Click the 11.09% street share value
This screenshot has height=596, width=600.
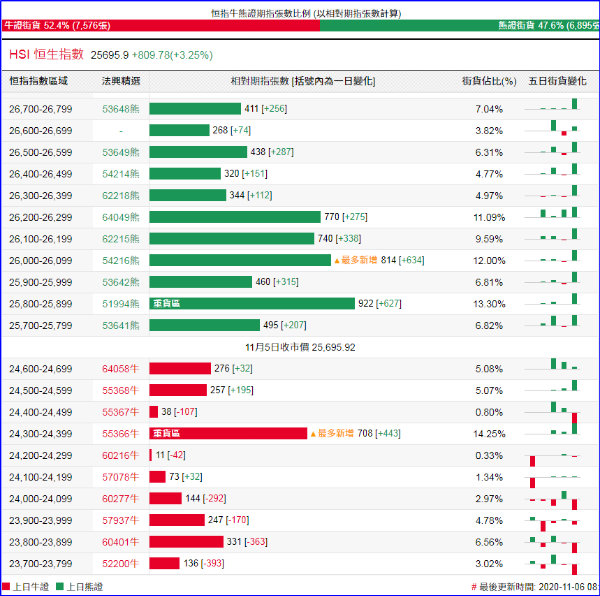489,217
